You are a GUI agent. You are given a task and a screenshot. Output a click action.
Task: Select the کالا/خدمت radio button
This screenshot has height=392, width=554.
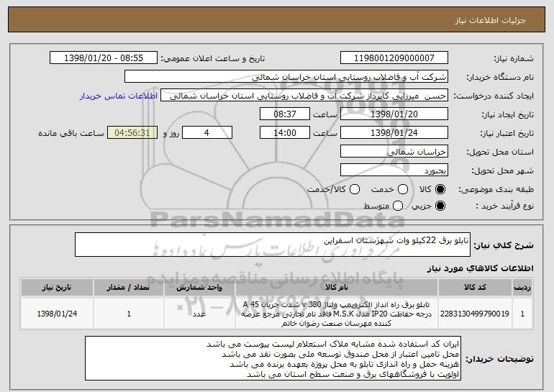click(355, 190)
